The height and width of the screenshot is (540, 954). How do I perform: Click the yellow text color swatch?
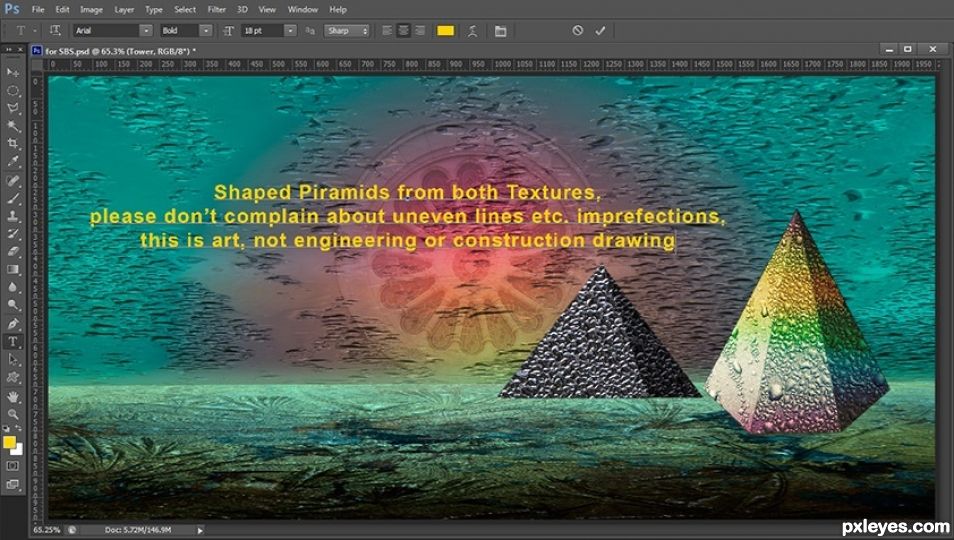pos(445,30)
